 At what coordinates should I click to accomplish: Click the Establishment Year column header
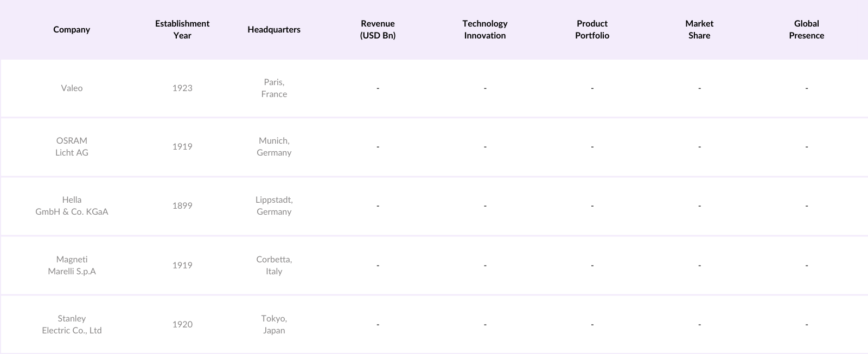point(182,29)
